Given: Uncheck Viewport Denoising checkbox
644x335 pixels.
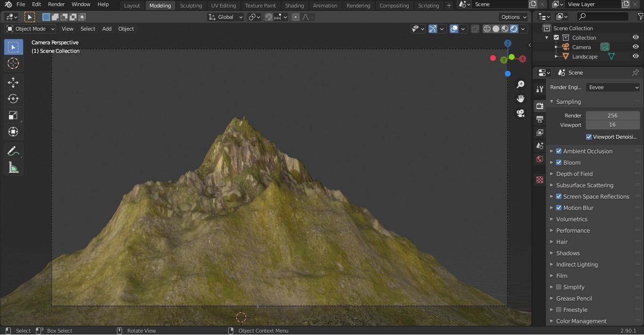Looking at the screenshot, I should click(589, 137).
